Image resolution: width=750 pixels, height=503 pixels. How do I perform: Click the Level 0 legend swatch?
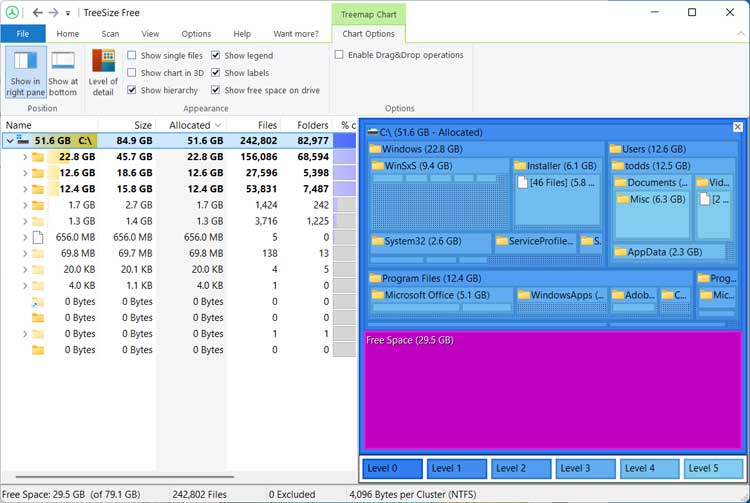(x=392, y=469)
